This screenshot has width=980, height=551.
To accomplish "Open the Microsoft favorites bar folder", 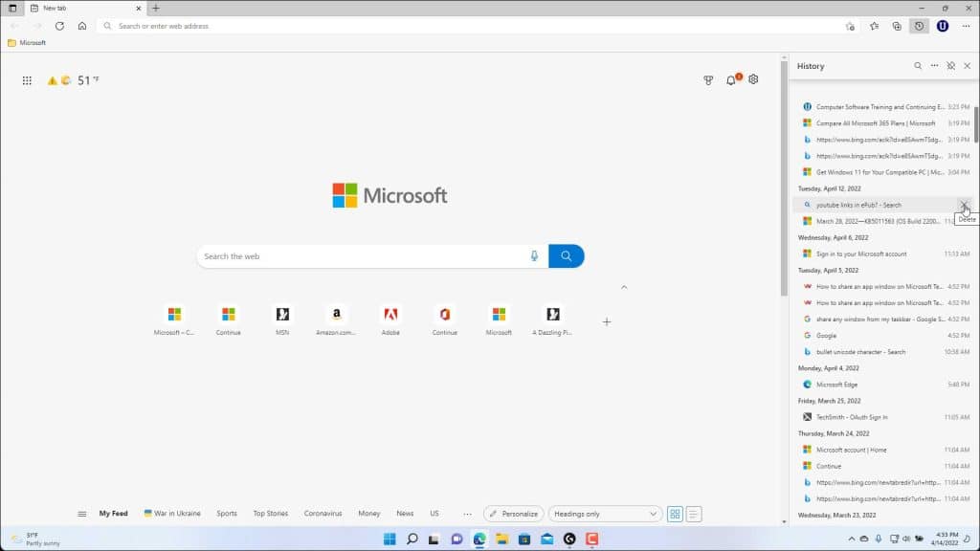I will pyautogui.click(x=27, y=43).
